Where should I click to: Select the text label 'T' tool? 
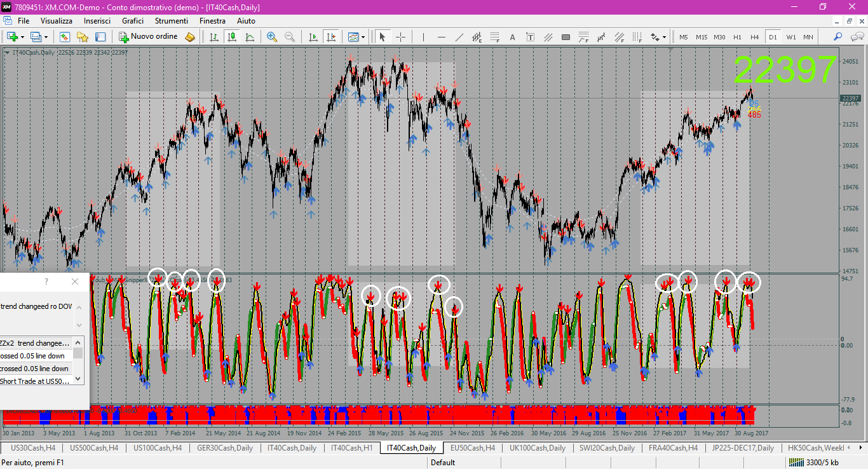click(x=530, y=37)
